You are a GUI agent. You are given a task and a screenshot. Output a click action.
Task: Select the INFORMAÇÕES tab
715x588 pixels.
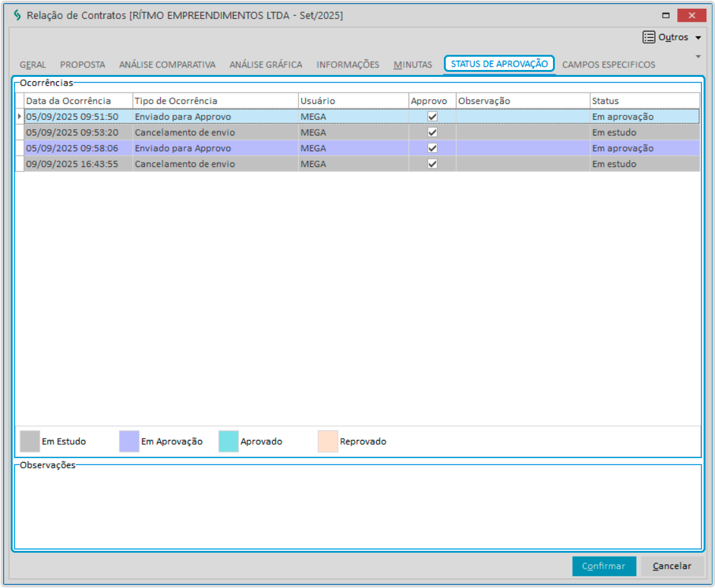click(x=348, y=65)
